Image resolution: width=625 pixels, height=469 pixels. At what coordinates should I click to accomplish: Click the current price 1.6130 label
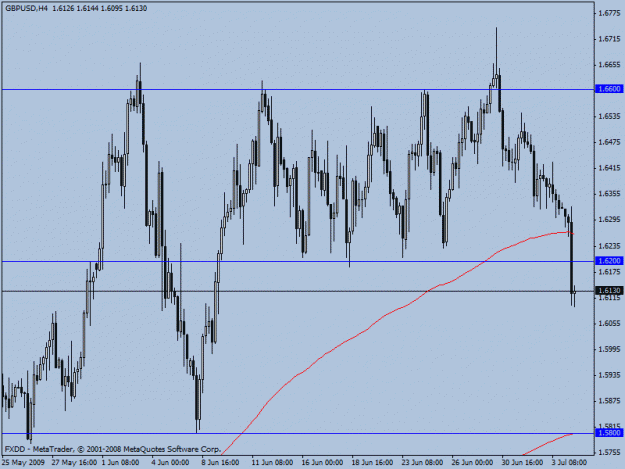click(609, 290)
